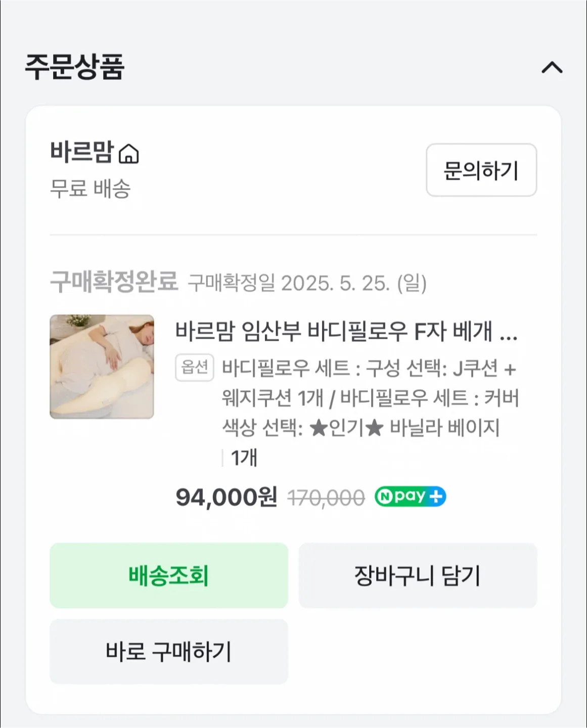Open the pregnancy body pillow thumbnail
The height and width of the screenshot is (728, 587).
[x=102, y=367]
